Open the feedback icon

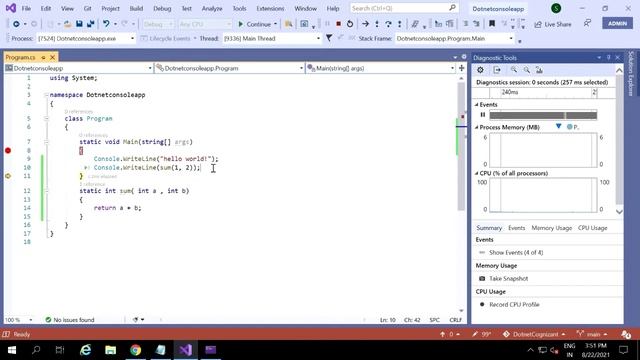point(587,23)
